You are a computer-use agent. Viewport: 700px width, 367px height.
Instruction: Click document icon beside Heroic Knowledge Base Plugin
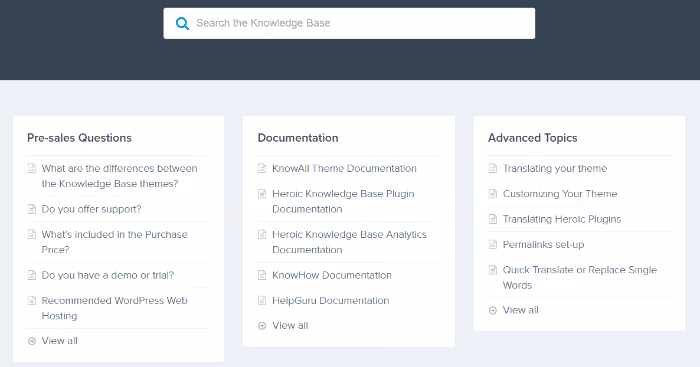(x=262, y=194)
